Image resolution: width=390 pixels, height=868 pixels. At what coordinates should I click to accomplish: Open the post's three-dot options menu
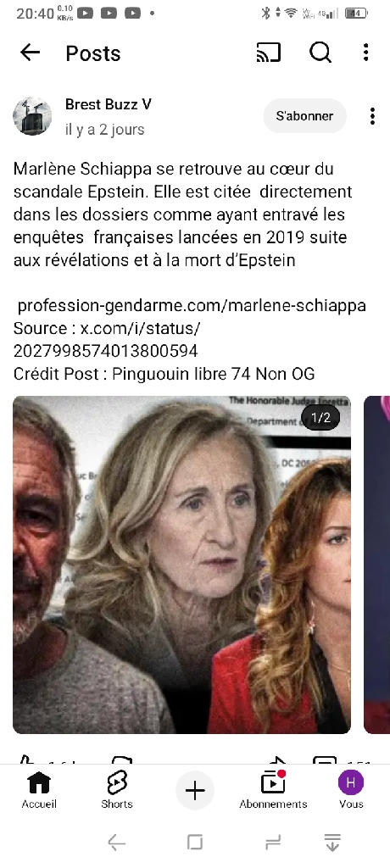(x=372, y=116)
